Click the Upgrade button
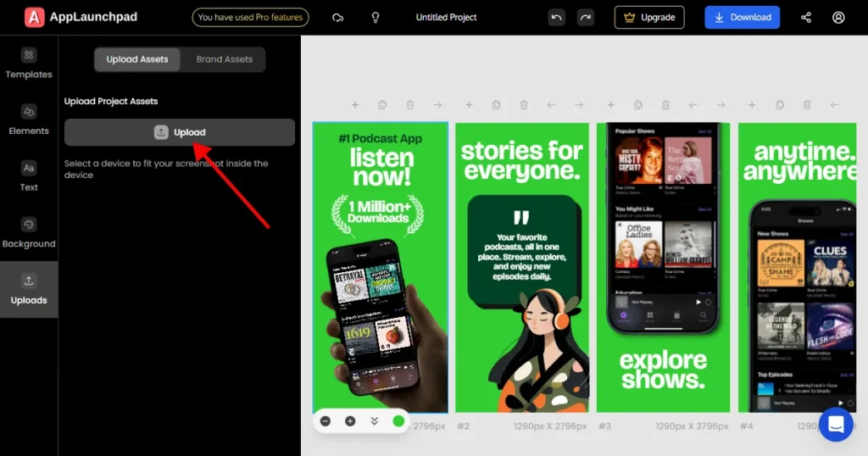Image resolution: width=868 pixels, height=456 pixels. [x=649, y=18]
